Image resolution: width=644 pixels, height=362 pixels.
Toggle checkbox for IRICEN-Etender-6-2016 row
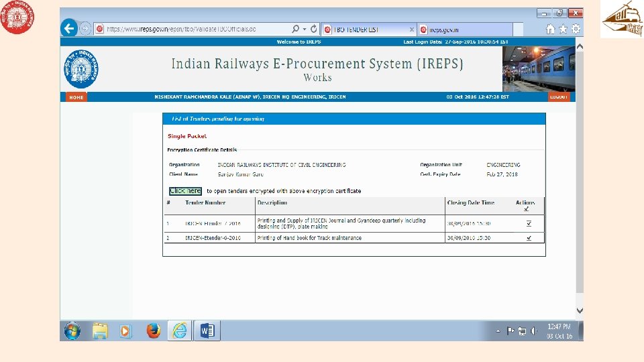[x=529, y=238]
